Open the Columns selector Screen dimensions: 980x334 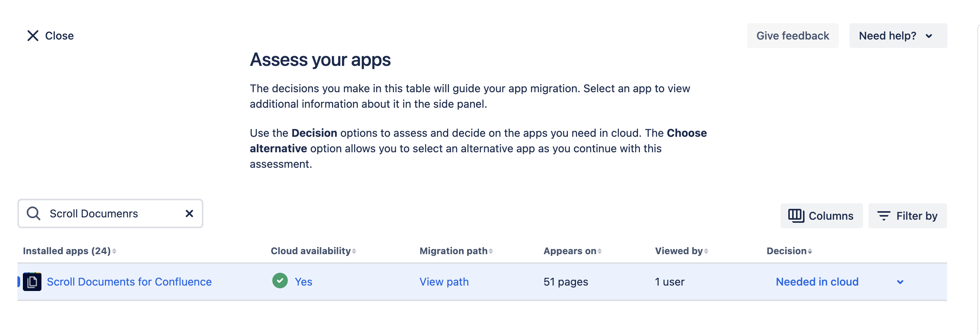pos(821,216)
